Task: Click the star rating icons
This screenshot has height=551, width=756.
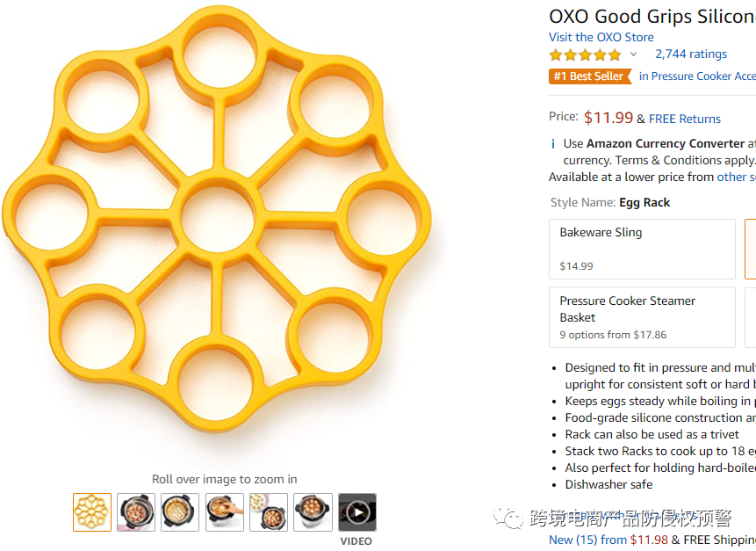Action: point(584,54)
